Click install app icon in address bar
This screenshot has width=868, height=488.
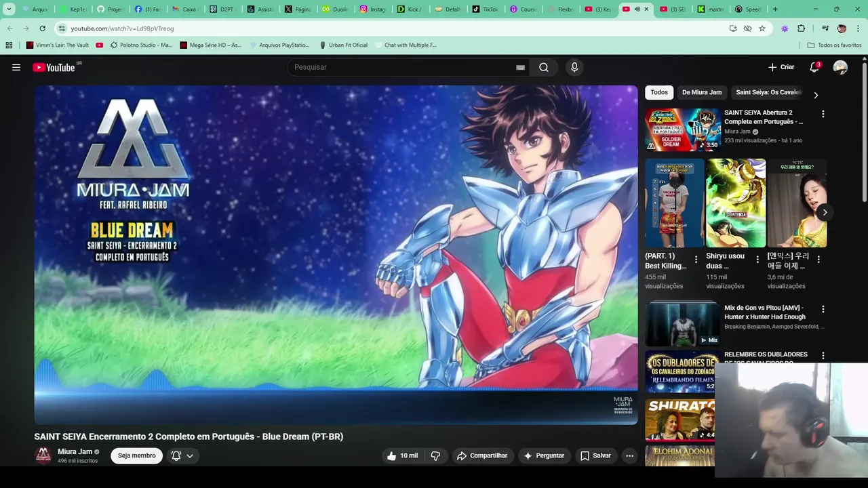[733, 28]
